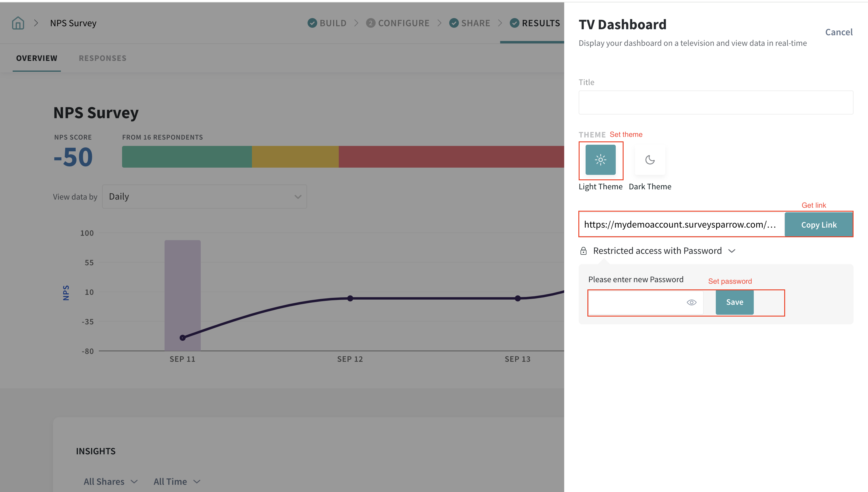Click the SHARE step checkmark icon
Viewport: 868px width, 492px height.
point(454,23)
